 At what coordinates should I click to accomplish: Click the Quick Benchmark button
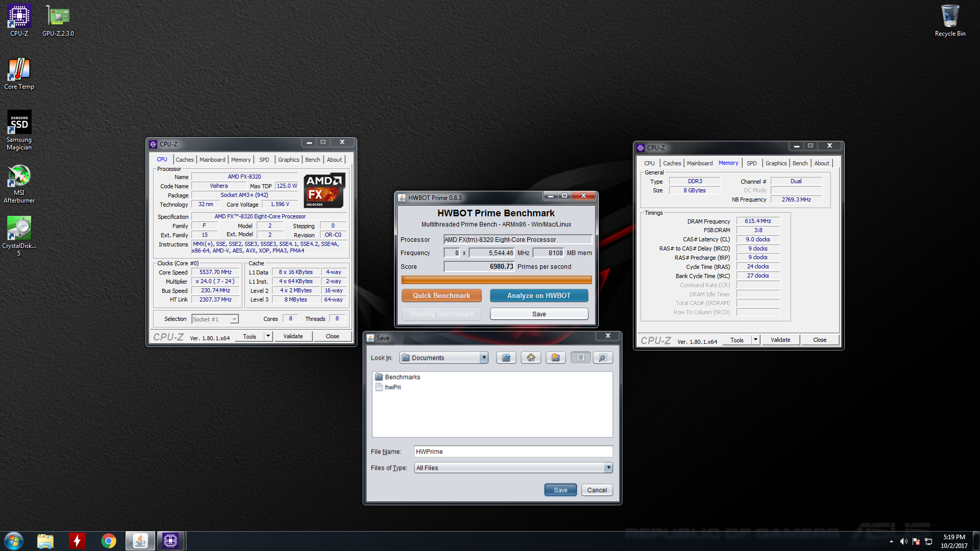pyautogui.click(x=442, y=295)
